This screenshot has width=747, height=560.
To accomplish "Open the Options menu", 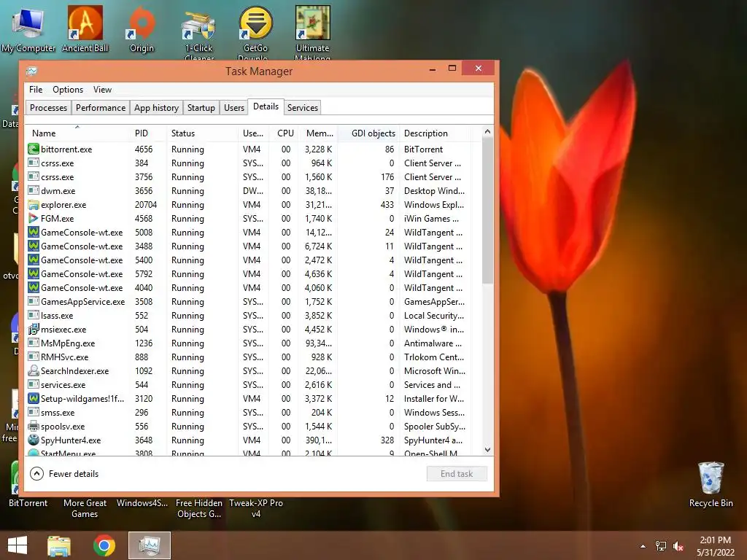I will click(x=68, y=90).
